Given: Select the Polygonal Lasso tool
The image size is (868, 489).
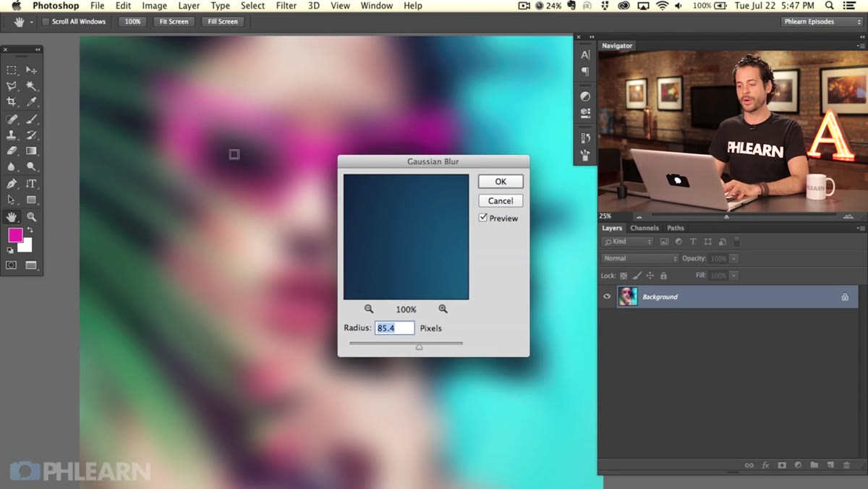Looking at the screenshot, I should (x=12, y=86).
